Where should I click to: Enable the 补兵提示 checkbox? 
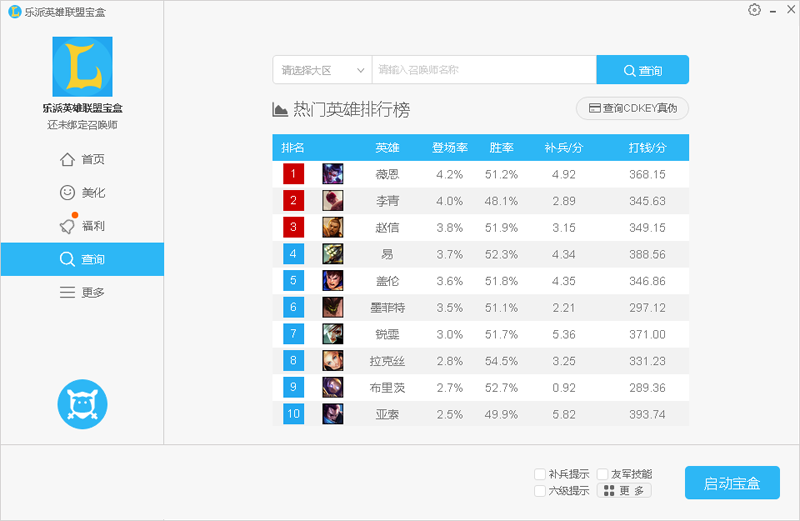(x=540, y=474)
